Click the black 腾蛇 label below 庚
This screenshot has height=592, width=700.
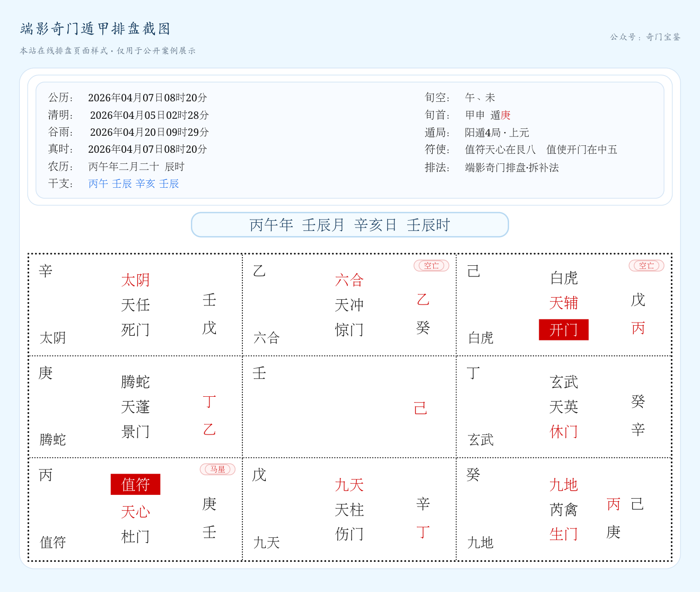coord(53,440)
